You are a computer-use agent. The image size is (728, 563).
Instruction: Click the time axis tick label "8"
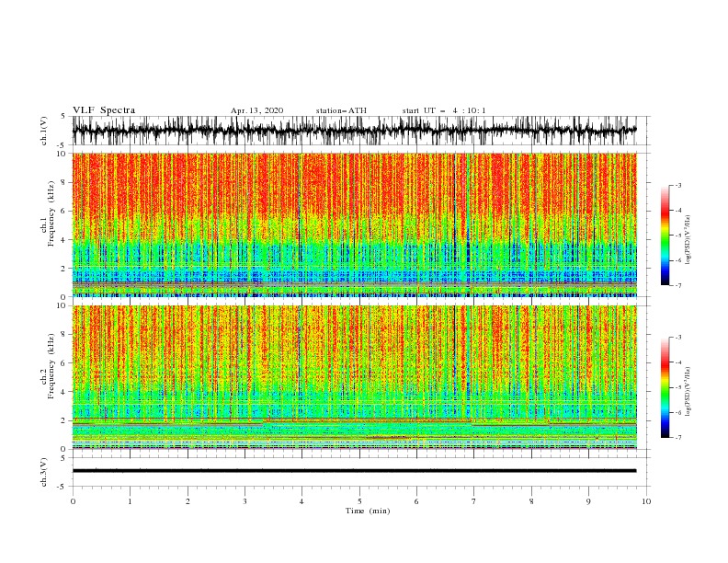pos(531,501)
